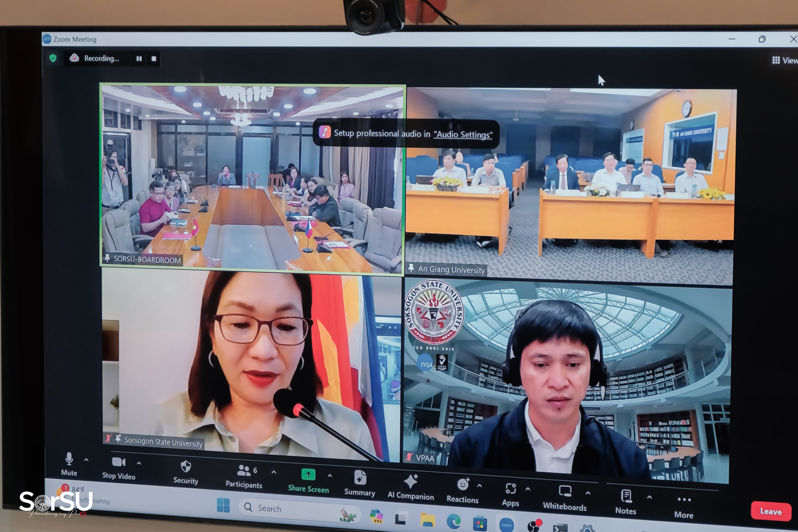Open the More options menu
Viewport: 798px width, 532px height.
pyautogui.click(x=684, y=500)
